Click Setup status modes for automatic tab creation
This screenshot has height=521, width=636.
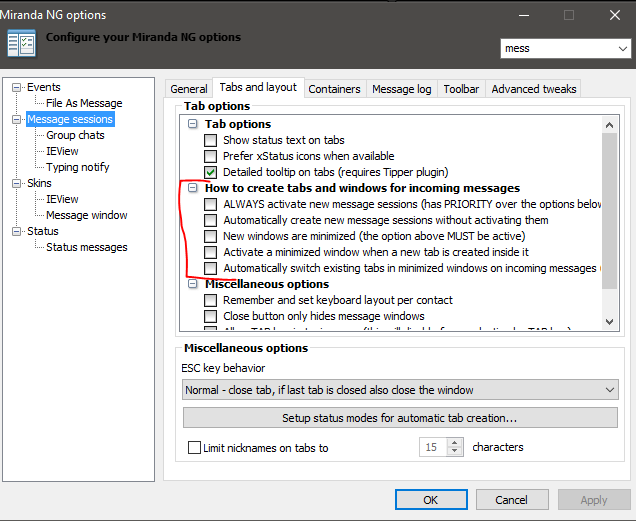(400, 418)
